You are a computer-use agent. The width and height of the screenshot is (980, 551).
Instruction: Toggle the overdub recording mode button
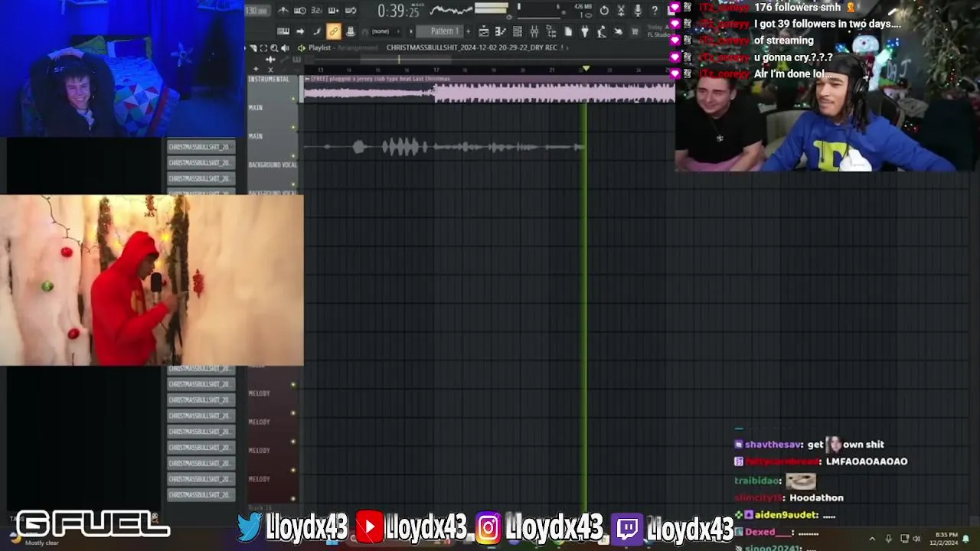pos(334,10)
